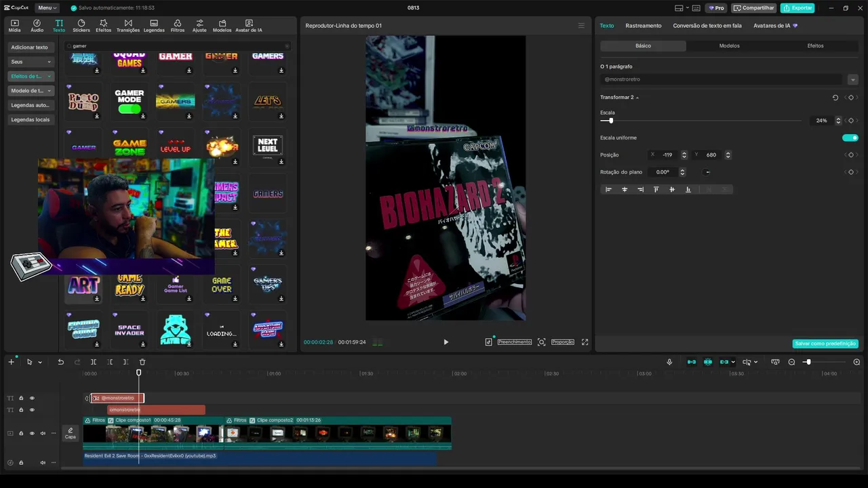Open the Filtros panel
Screen dimensions: 868x488
point(178,26)
